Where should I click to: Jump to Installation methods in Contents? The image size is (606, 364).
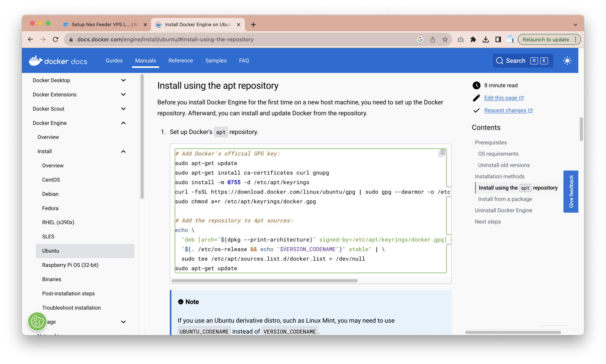500,176
